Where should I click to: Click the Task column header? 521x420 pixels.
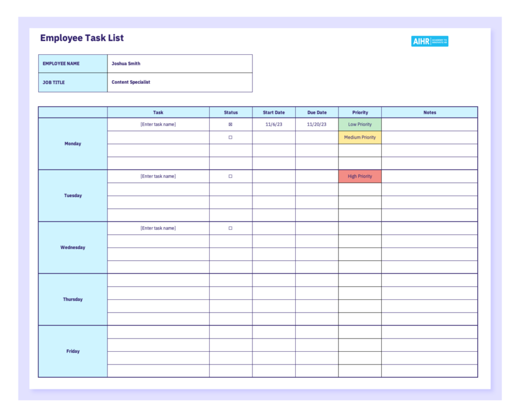[x=158, y=112]
